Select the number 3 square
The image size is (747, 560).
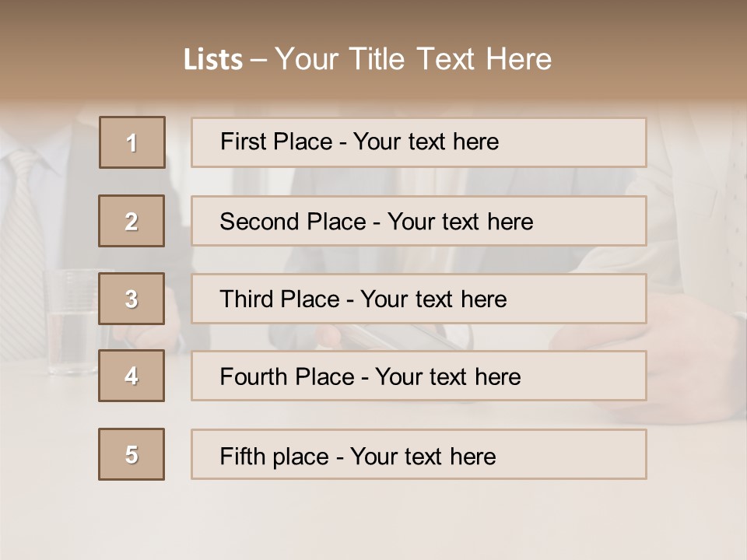point(132,299)
